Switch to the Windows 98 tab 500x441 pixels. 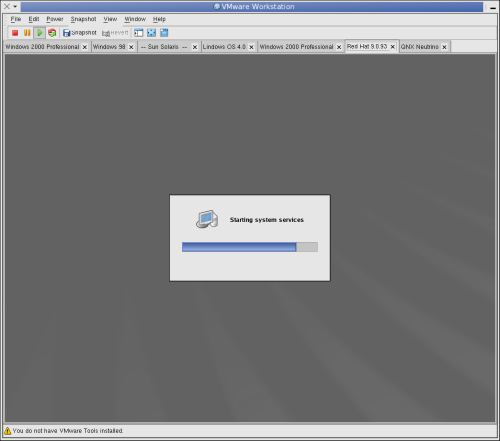(109, 47)
